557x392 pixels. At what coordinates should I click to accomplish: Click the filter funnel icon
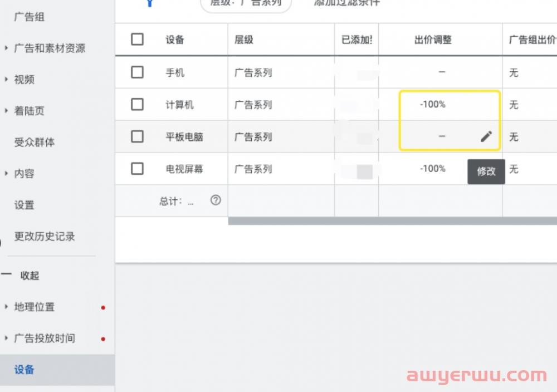point(150,3)
